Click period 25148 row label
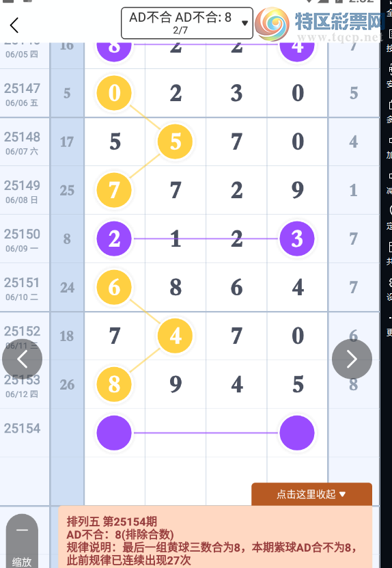This screenshot has width=392, height=568. 22,142
